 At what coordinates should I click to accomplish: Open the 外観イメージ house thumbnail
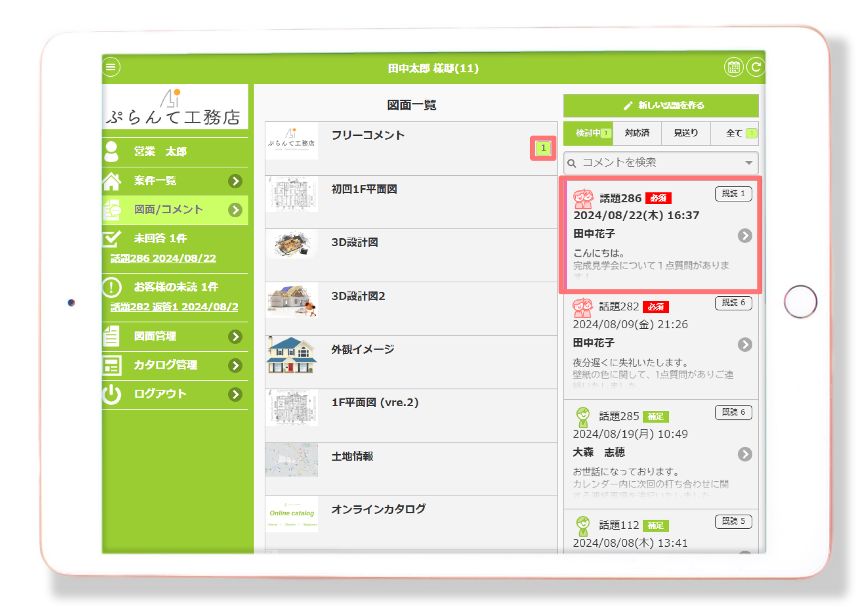coord(292,355)
